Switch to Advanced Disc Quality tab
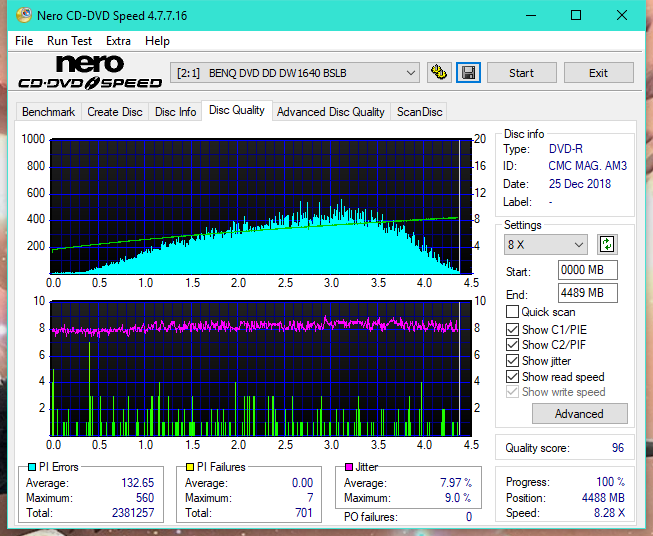The image size is (653, 536). [331, 112]
